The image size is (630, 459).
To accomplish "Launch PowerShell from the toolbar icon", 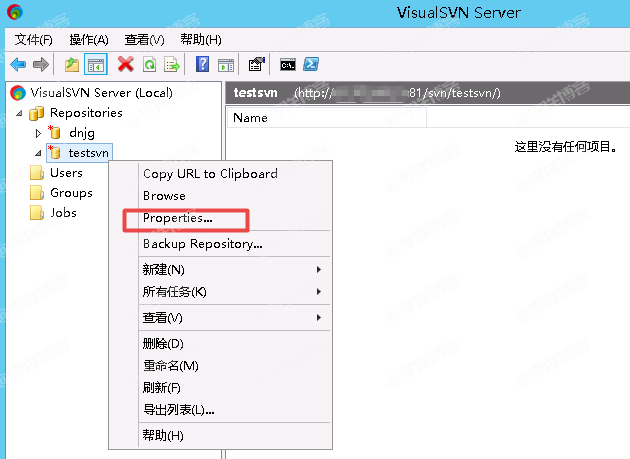I will (312, 65).
